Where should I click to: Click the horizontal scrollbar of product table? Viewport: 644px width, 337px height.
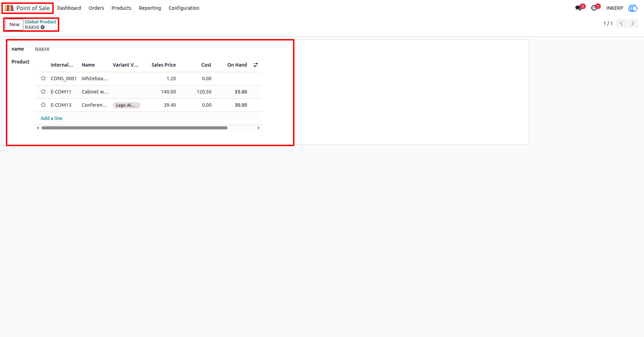point(135,128)
